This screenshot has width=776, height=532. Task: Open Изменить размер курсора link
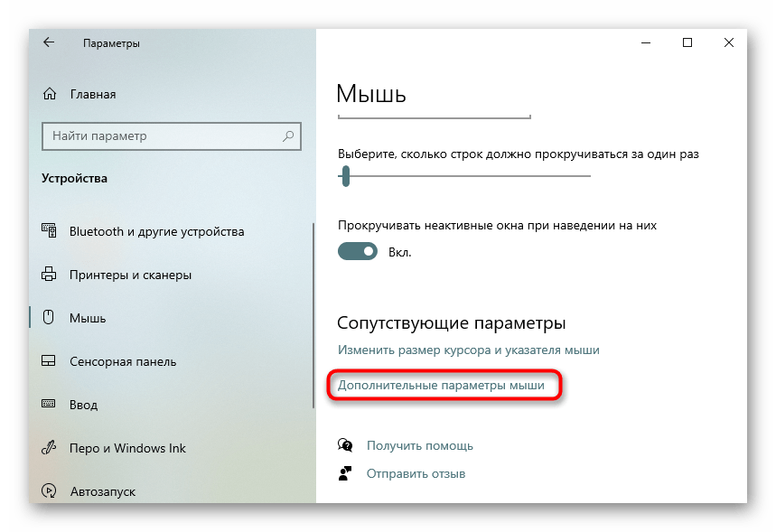tap(468, 350)
